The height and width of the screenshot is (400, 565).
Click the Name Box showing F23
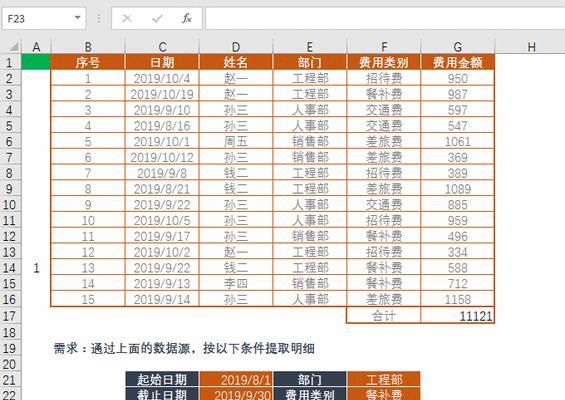44,18
